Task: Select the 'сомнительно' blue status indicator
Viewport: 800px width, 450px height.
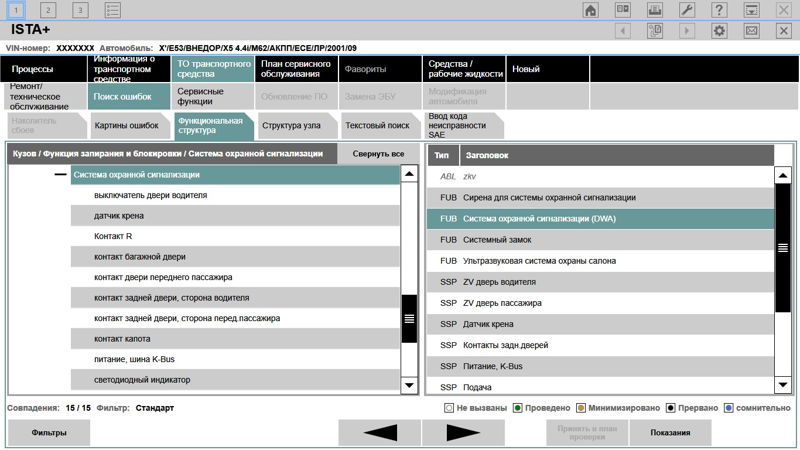Action: (x=730, y=408)
